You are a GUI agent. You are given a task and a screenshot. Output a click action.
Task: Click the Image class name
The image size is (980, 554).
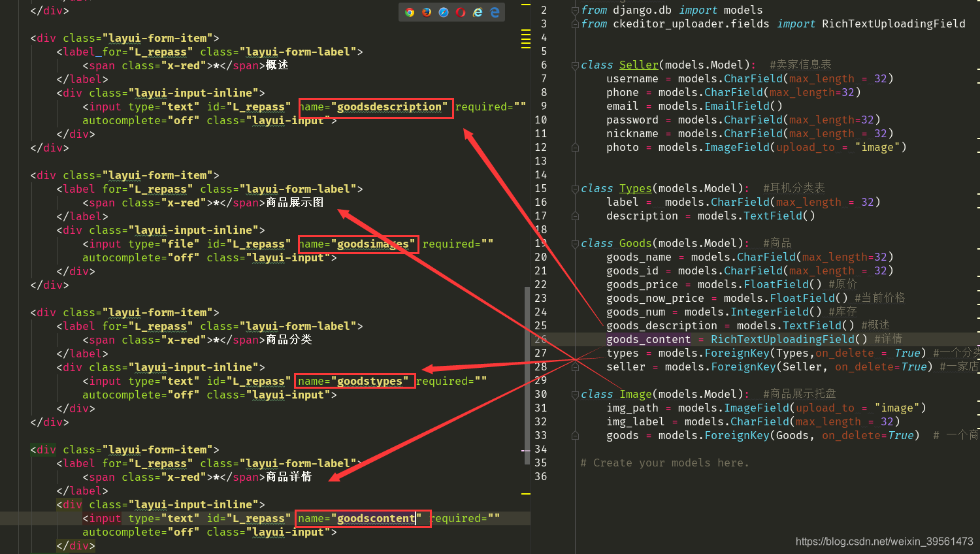click(x=636, y=395)
